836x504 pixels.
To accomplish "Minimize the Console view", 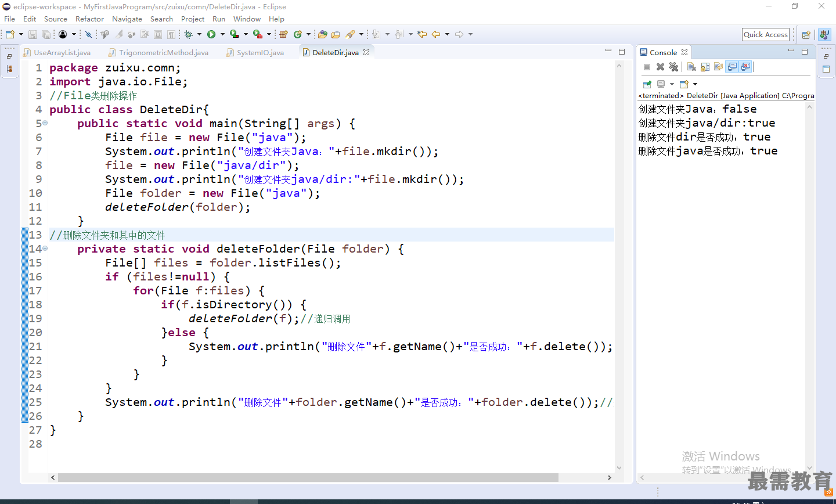I will 791,51.
